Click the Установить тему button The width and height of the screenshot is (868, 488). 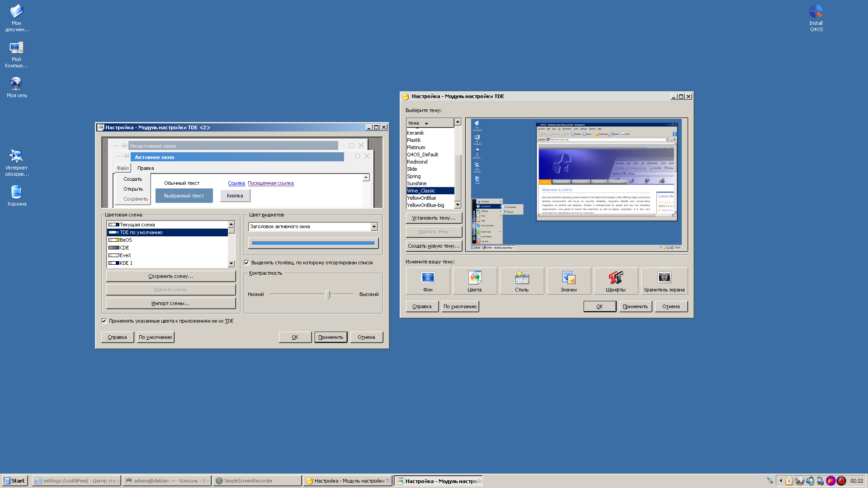click(434, 218)
